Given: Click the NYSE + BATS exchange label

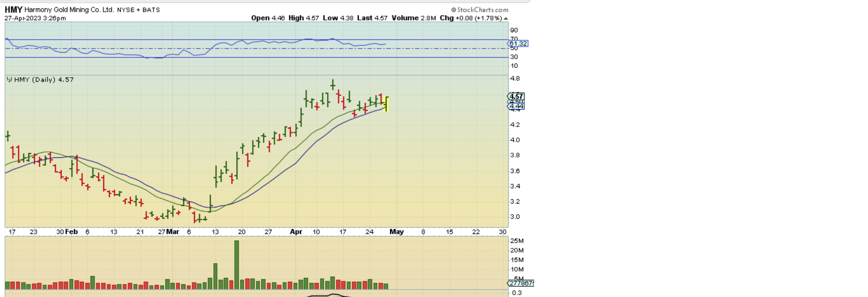Looking at the screenshot, I should pyautogui.click(x=138, y=10).
